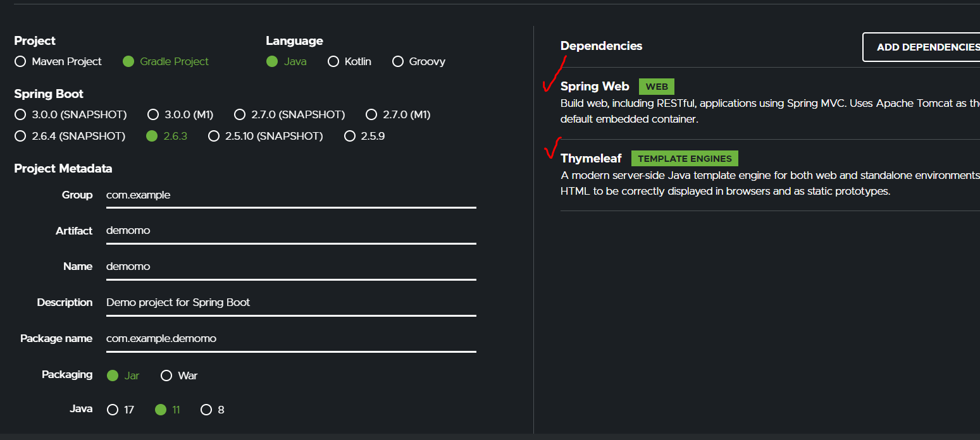The width and height of the screenshot is (980, 440).
Task: Click the Spring Web description text
Action: click(770, 111)
